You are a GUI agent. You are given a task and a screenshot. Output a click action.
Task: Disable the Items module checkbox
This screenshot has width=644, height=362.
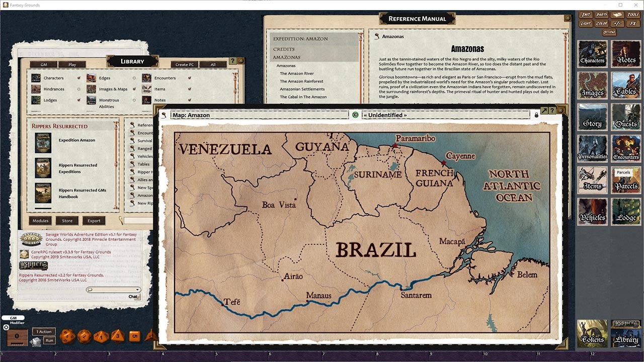tap(189, 89)
